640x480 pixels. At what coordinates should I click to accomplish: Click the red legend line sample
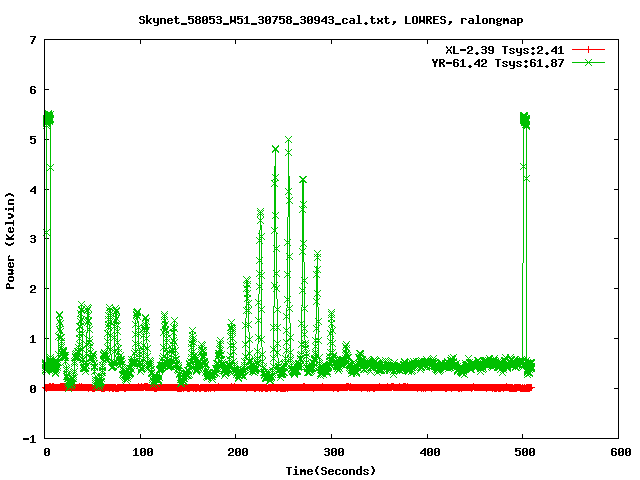588,50
